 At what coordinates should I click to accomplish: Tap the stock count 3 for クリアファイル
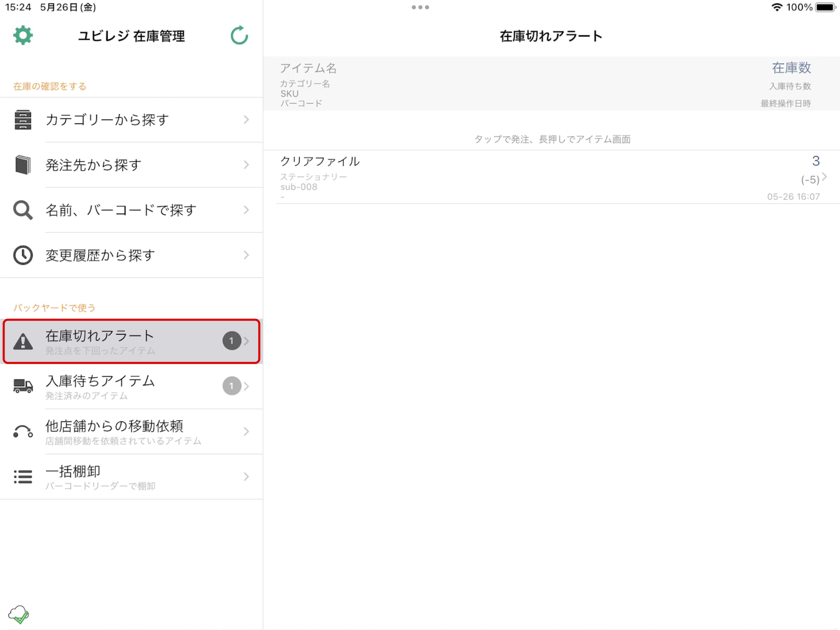click(x=816, y=160)
